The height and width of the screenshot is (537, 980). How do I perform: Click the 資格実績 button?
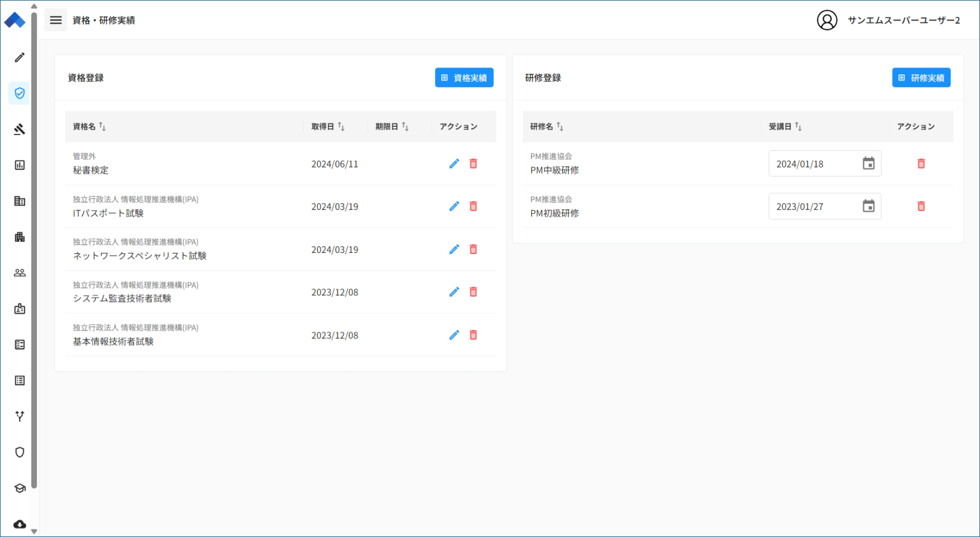pos(464,78)
